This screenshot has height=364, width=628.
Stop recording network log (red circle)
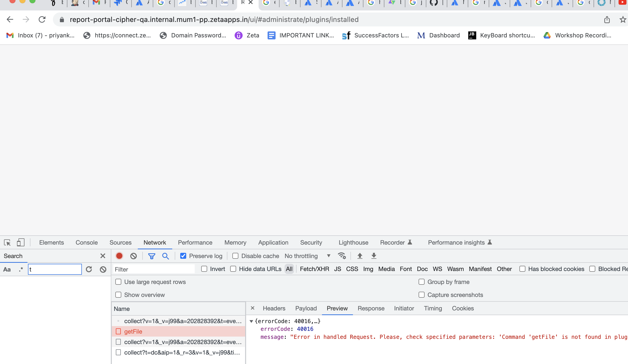(119, 256)
